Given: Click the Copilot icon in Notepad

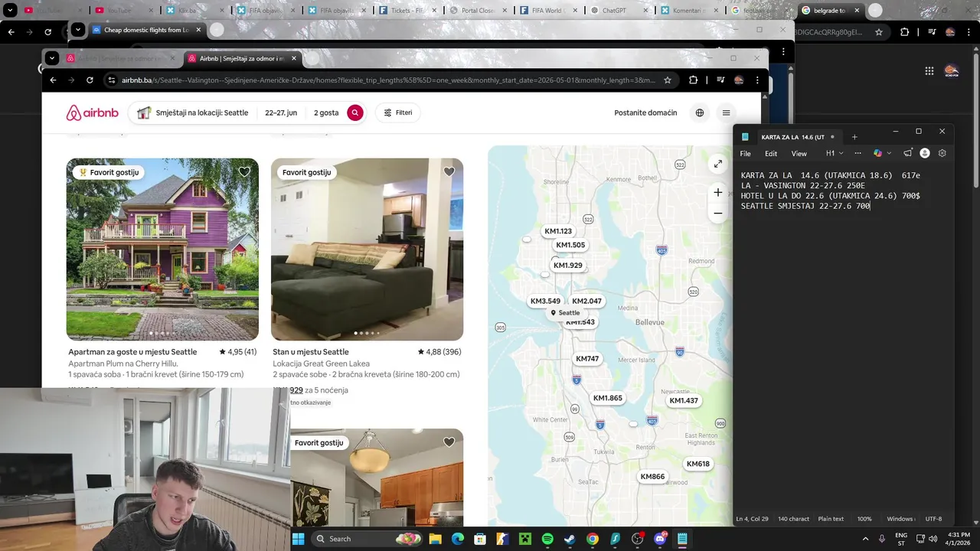Looking at the screenshot, I should tap(877, 153).
